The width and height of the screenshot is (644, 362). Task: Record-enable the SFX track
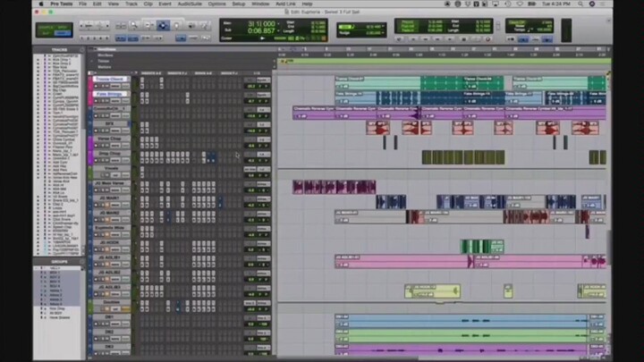tap(96, 130)
